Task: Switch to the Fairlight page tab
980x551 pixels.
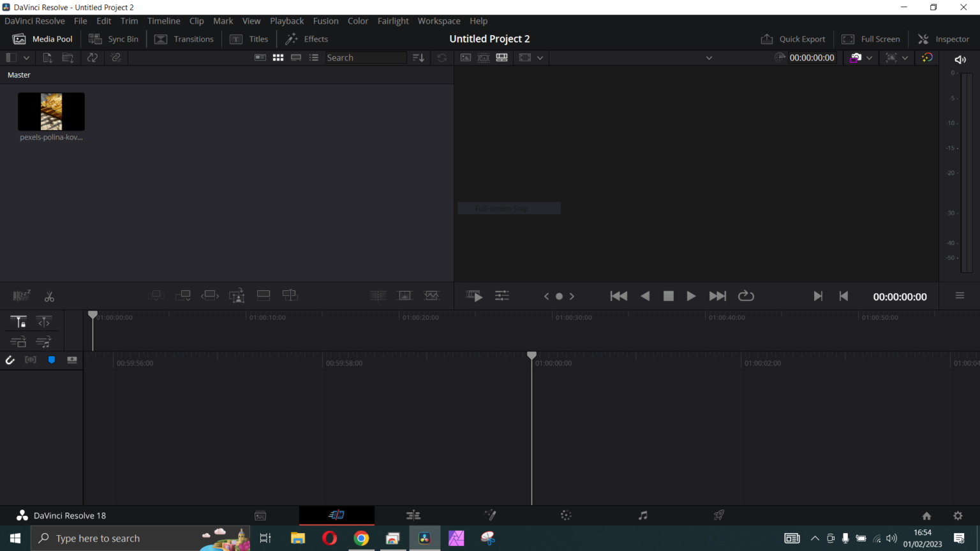Action: pos(642,515)
